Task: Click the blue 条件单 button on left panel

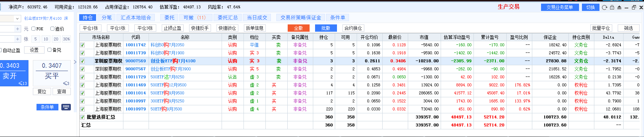Action: (47, 107)
